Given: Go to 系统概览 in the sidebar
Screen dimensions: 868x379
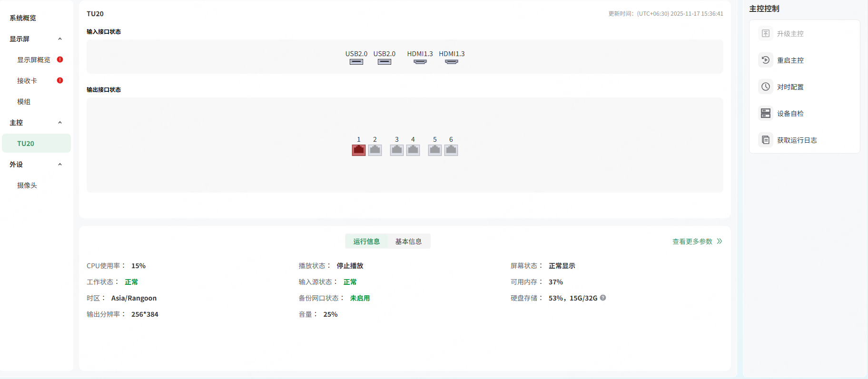Looking at the screenshot, I should coord(23,18).
